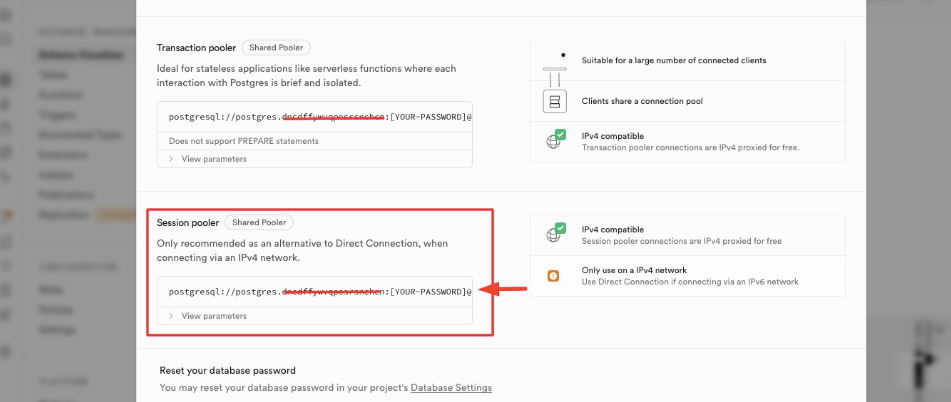Viewport: 951px width, 402px height.
Task: Click the 'Does not support PREPARE statements' note
Action: 244,141
